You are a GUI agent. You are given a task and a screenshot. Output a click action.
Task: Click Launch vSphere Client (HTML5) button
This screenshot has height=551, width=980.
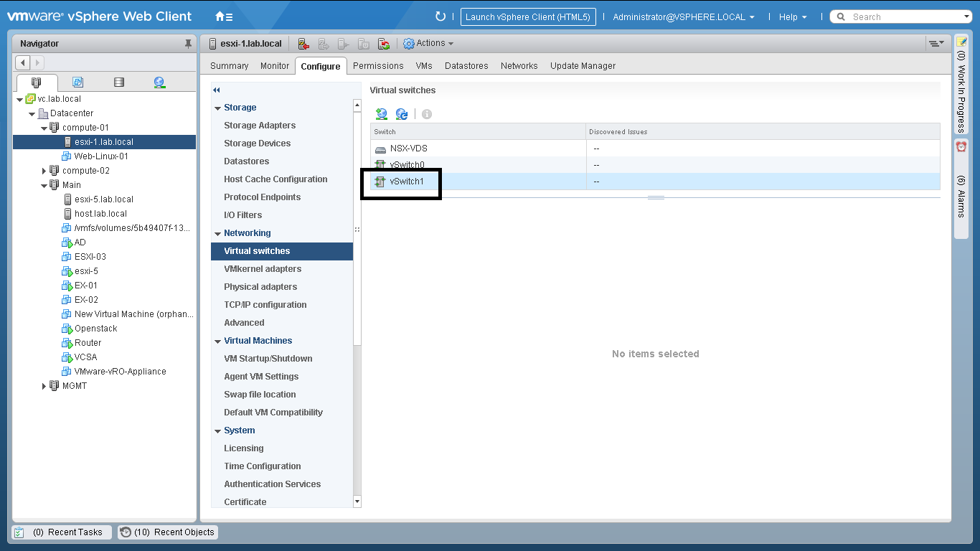527,17
